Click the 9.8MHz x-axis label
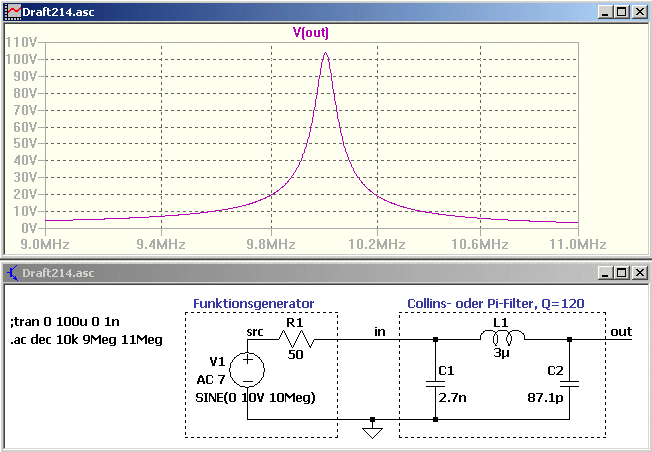Image resolution: width=652 pixels, height=452 pixels. point(271,244)
